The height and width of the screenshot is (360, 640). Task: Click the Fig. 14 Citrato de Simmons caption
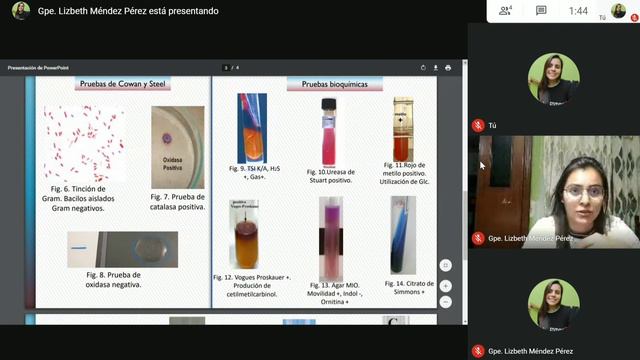(409, 287)
